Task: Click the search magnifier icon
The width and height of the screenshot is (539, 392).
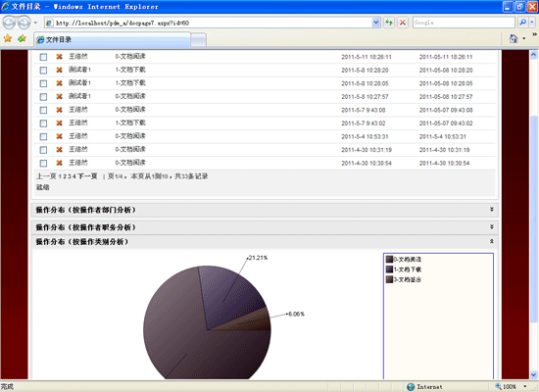Action: coord(523,23)
